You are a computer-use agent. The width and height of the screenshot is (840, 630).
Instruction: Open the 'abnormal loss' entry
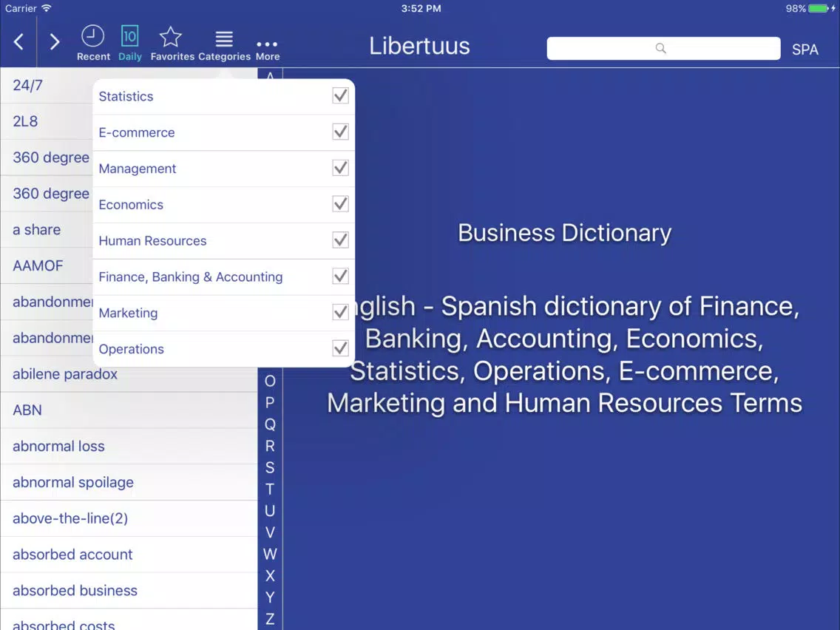pyautogui.click(x=129, y=447)
